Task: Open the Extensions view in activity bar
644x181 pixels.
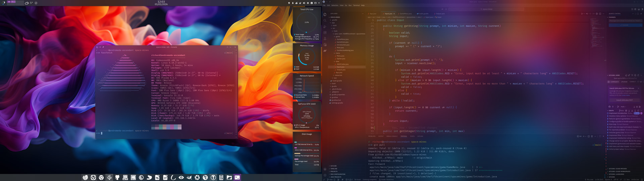Action: click(325, 33)
